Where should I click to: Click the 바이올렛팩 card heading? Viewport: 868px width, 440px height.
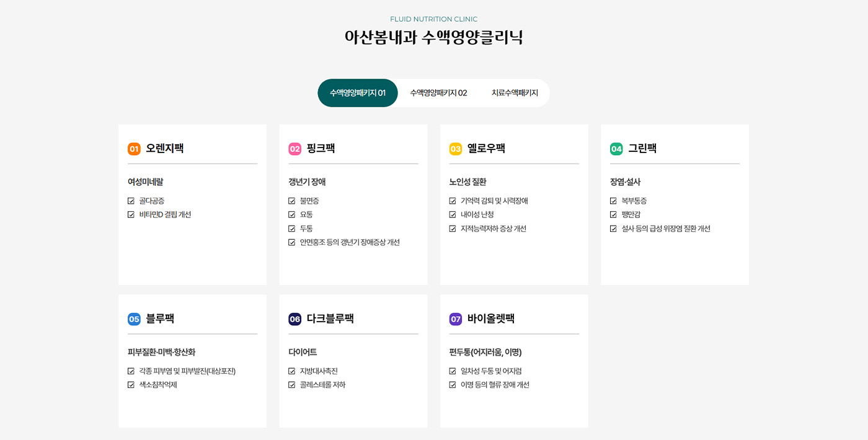[491, 319]
